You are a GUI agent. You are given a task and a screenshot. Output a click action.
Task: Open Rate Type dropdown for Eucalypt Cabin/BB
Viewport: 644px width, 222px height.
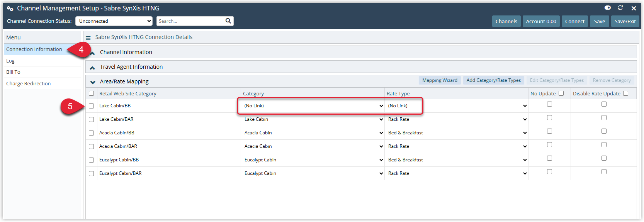click(457, 160)
